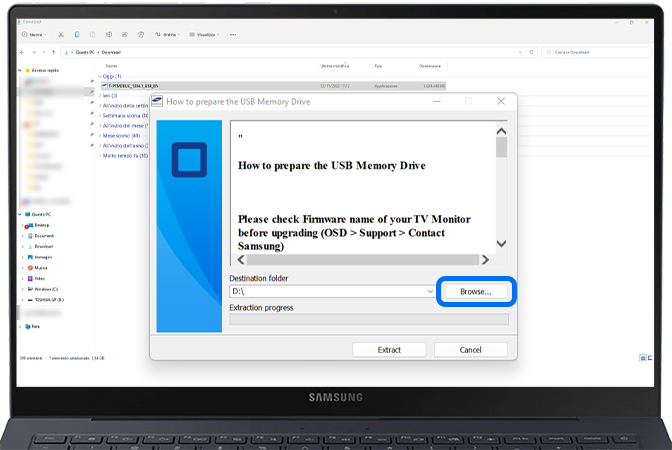Sort by the Nome column header
672x450 pixels.
click(x=111, y=66)
